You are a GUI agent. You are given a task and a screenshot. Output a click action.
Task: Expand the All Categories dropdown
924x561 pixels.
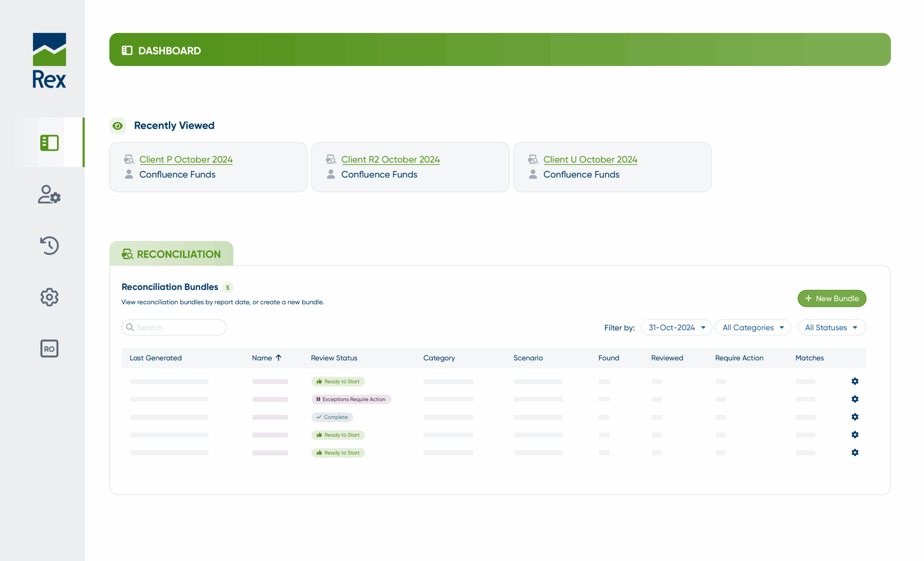tap(753, 327)
